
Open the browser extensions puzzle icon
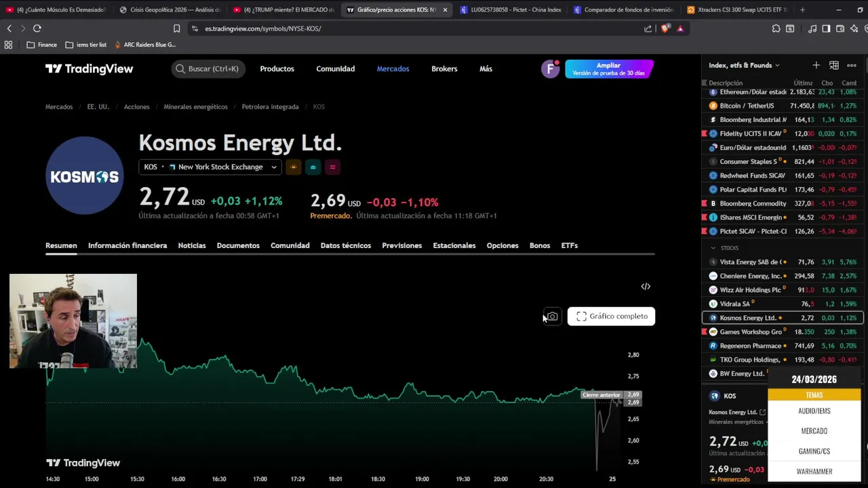pos(776,28)
